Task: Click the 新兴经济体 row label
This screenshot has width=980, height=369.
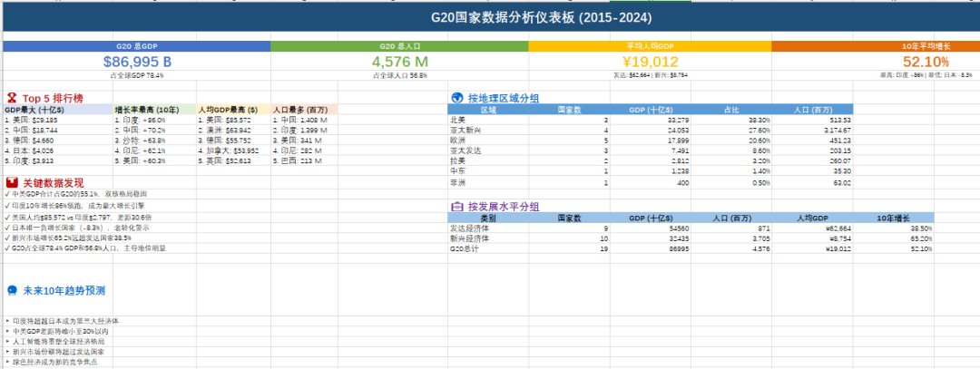Action: click(x=469, y=238)
